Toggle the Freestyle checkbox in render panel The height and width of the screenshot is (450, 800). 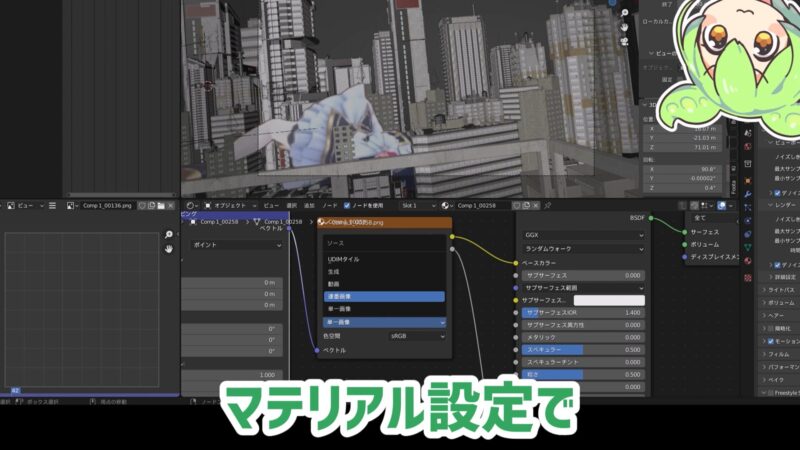[x=770, y=393]
